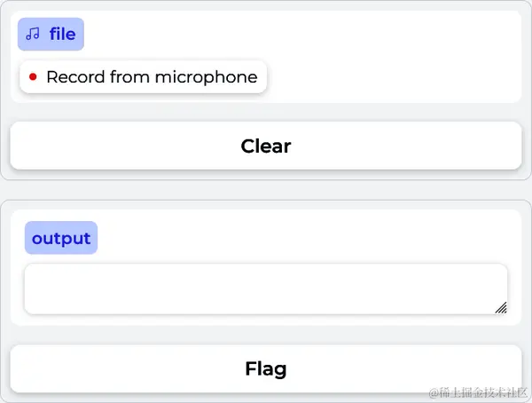Click the "Clear" text label
This screenshot has width=532, height=403.
coord(266,146)
